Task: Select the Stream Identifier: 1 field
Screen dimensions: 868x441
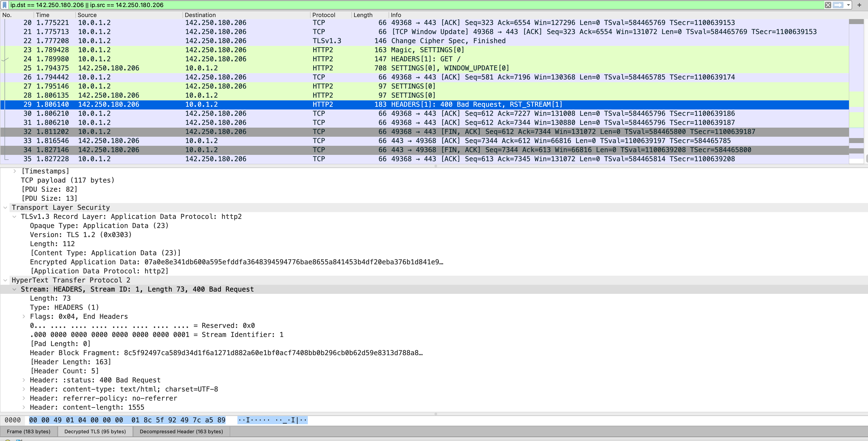Action: (x=157, y=335)
